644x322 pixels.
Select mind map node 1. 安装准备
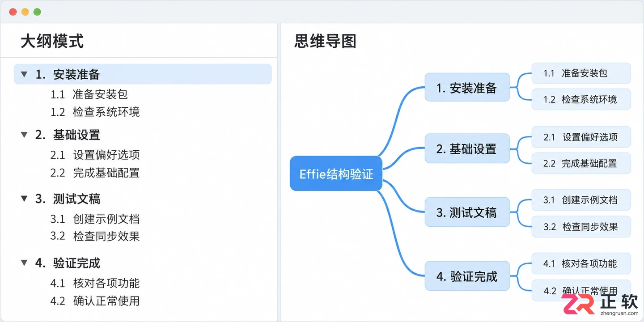[x=467, y=87]
